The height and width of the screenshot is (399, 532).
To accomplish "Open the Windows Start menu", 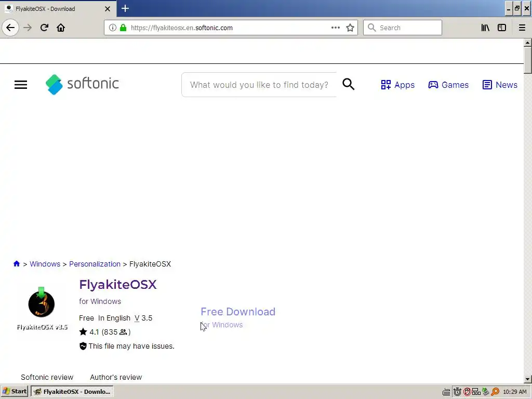I will click(x=14, y=391).
